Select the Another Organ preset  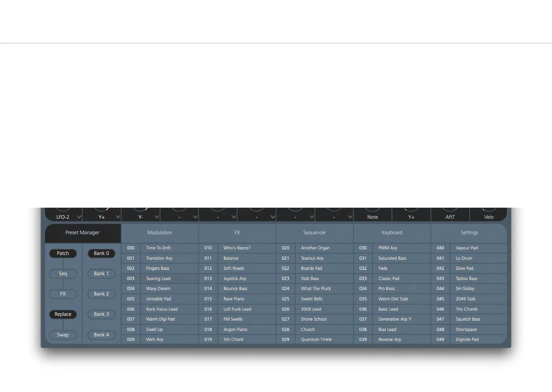[x=315, y=248]
